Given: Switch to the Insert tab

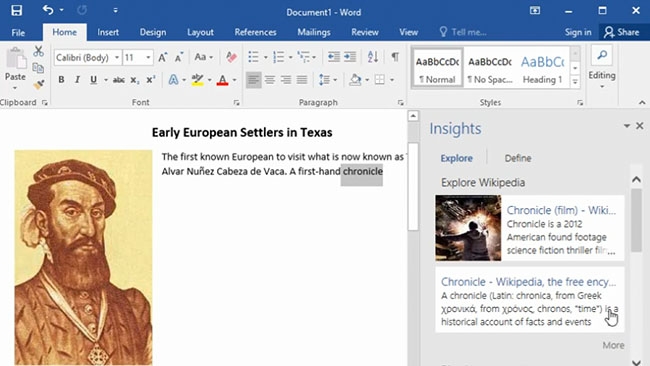Looking at the screenshot, I should click(x=108, y=32).
